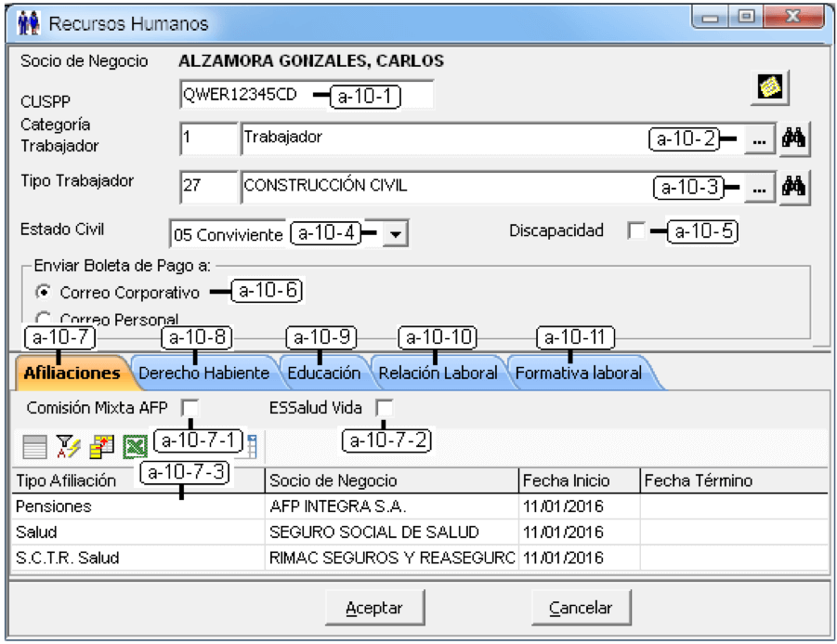
Task: Open the grid view icon in Afiliaciones toolbar
Action: 34,446
